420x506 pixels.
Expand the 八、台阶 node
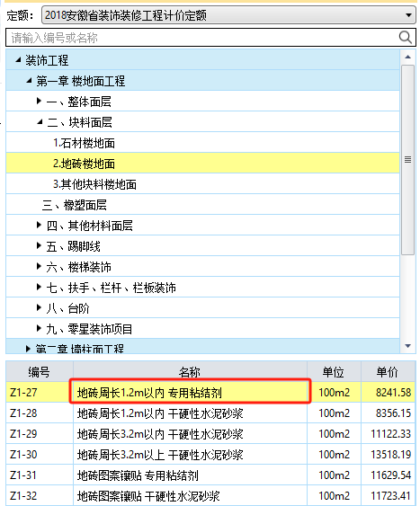[x=39, y=307]
